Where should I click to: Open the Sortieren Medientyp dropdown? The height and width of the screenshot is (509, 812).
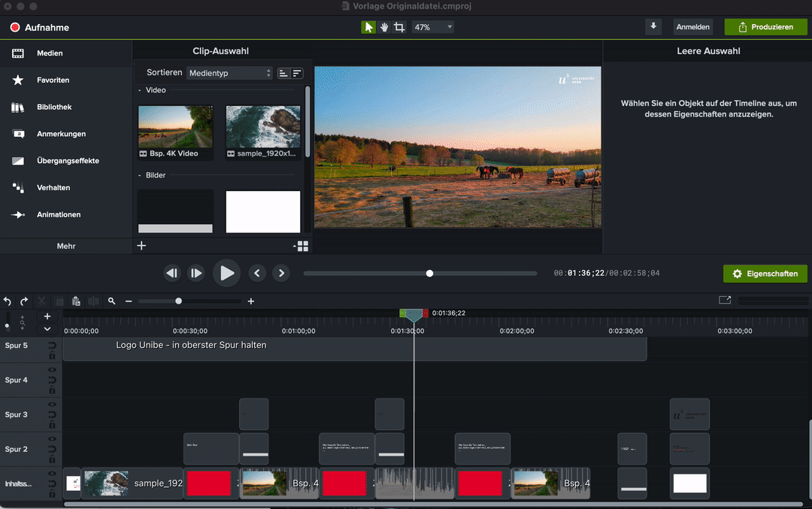click(229, 73)
